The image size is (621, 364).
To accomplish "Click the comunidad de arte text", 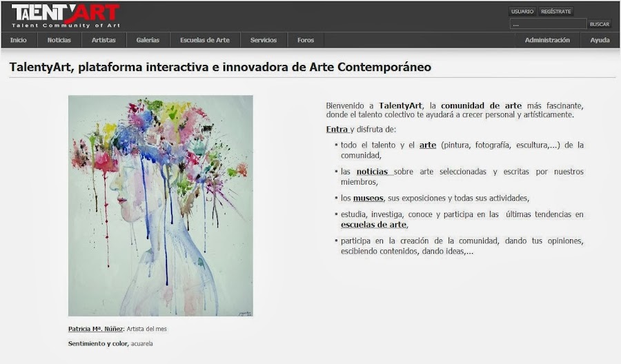I will click(481, 105).
